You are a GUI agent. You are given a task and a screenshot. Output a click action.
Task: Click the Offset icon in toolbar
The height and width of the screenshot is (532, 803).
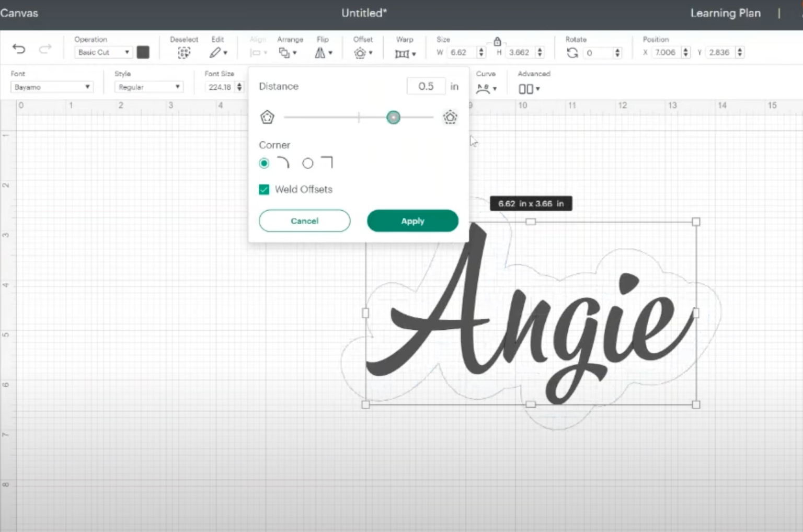362,53
